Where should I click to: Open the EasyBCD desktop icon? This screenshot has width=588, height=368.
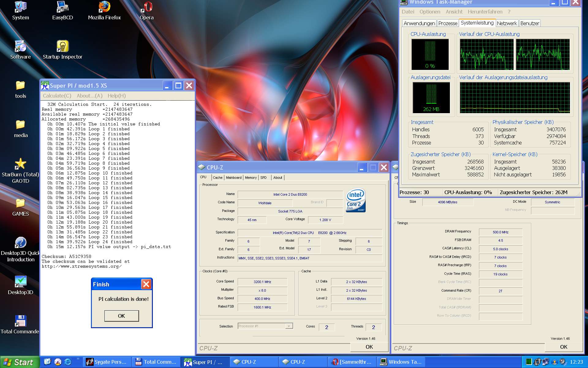62,7
